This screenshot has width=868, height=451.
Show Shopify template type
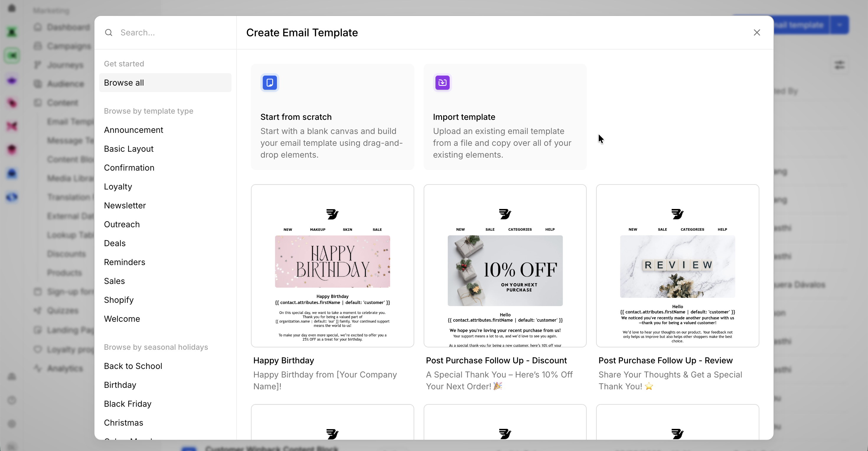click(x=119, y=300)
